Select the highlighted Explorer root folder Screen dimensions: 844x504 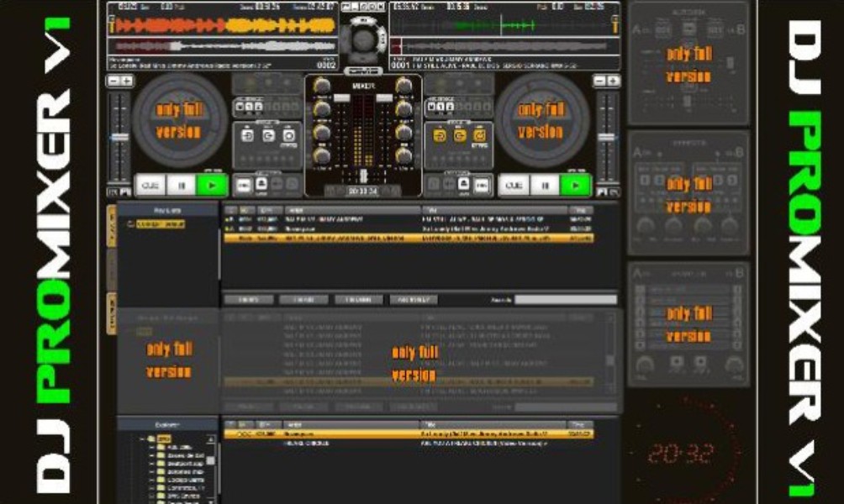tap(164, 439)
